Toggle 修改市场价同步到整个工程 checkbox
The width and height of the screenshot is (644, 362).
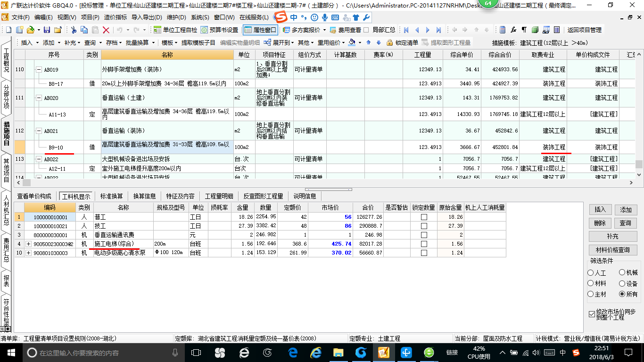tap(592, 314)
